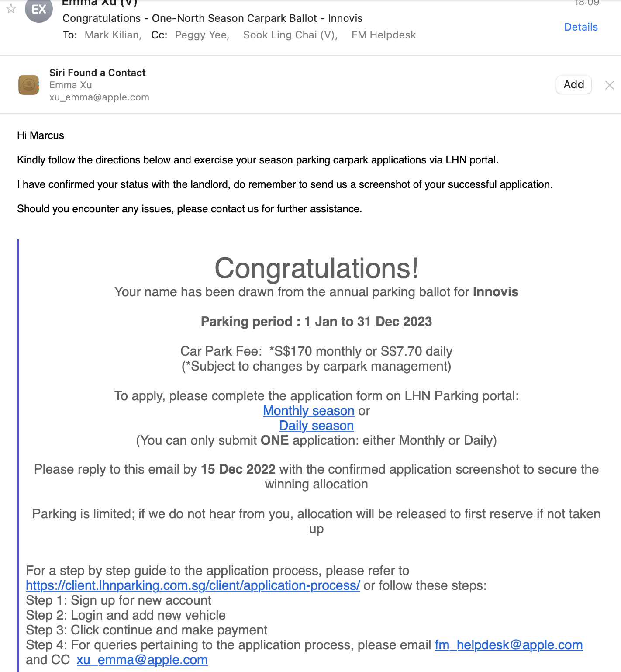
Task: Select recipient Mark Kilian
Action: pyautogui.click(x=113, y=35)
